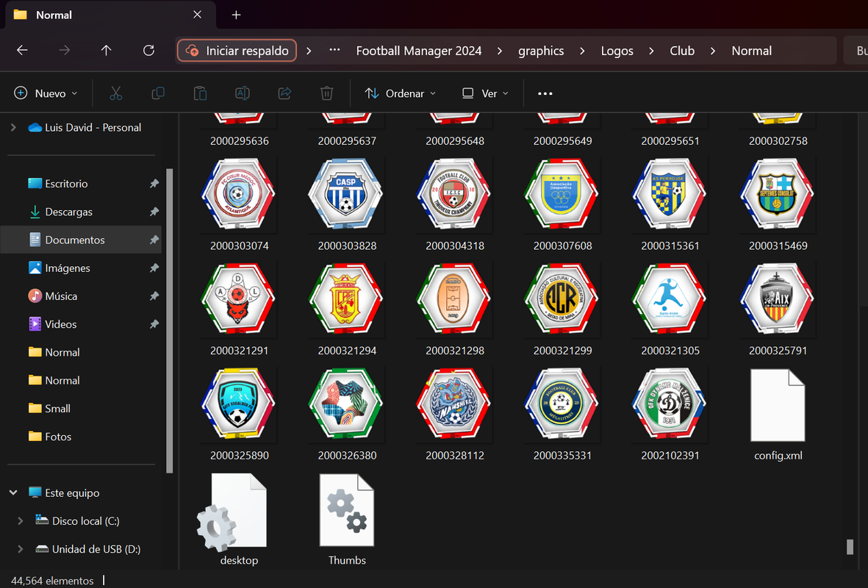This screenshot has height=588, width=868.
Task: Select ACR logo file 2000321299
Action: [562, 309]
